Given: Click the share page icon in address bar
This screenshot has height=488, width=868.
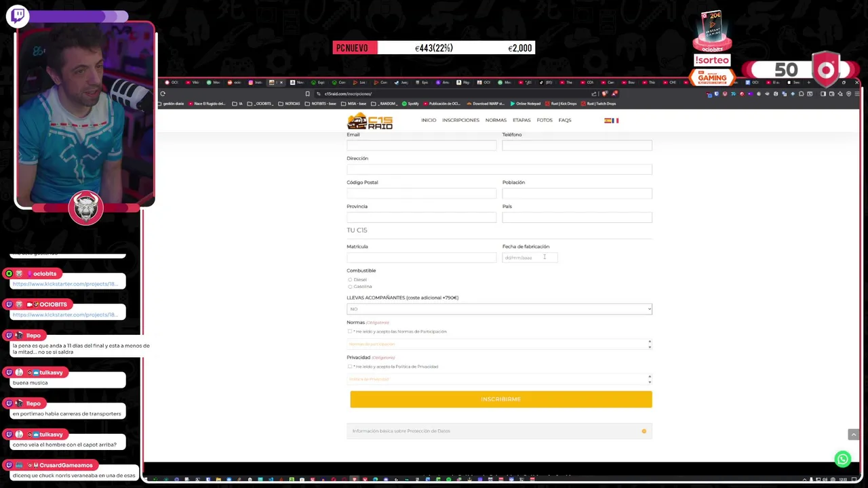Looking at the screenshot, I should pyautogui.click(x=593, y=94).
